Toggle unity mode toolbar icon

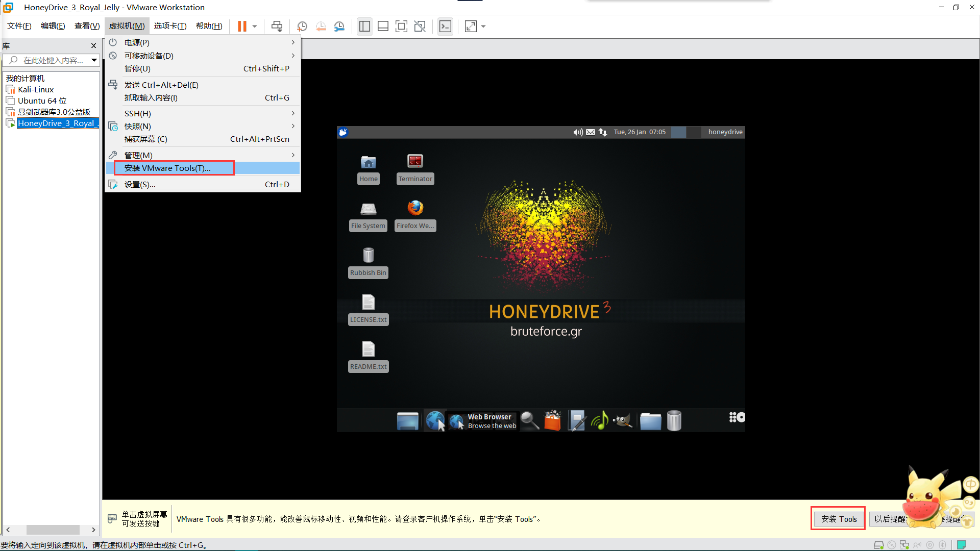420,26
